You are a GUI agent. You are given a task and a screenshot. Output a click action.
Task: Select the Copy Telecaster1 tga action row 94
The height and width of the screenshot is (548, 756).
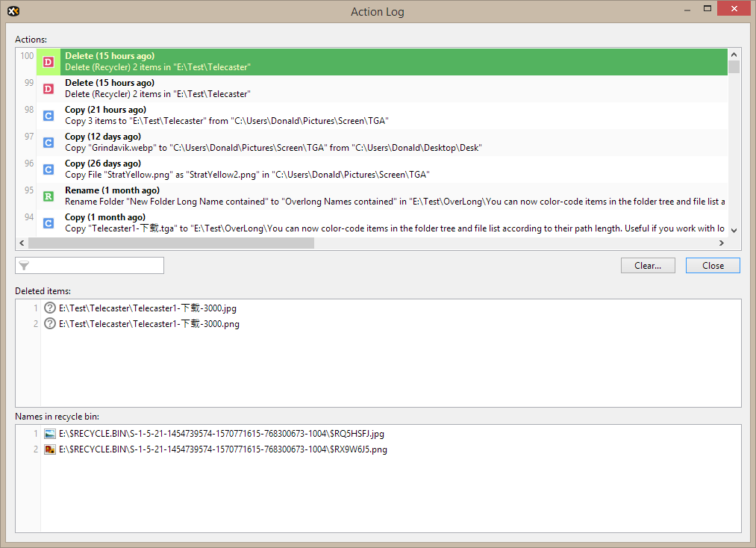pyautogui.click(x=373, y=223)
